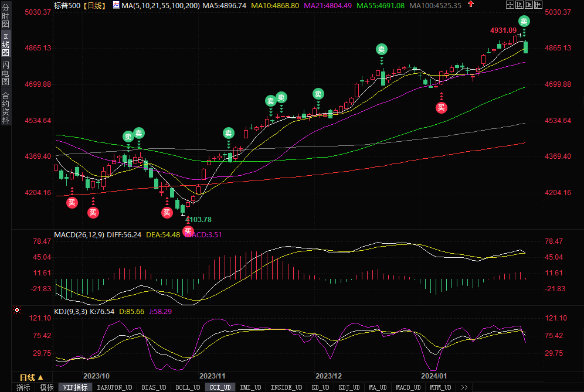The width and height of the screenshot is (584, 392).
Task: Select the leftmost red buy marker
Action: pos(72,203)
